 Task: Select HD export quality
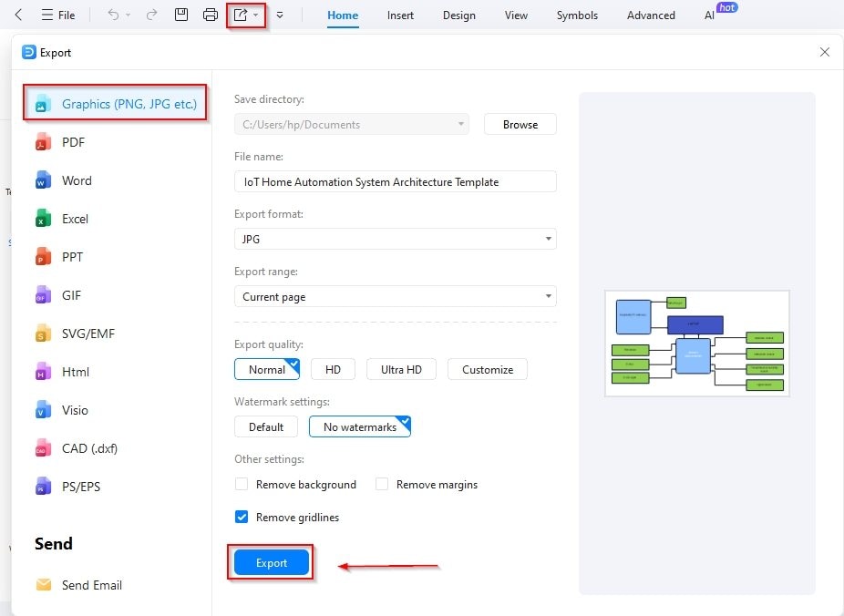click(x=333, y=369)
